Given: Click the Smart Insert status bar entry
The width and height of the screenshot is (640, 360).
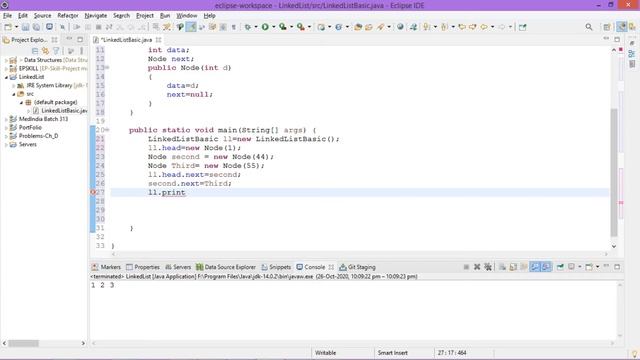Looking at the screenshot, I should click(x=392, y=353).
